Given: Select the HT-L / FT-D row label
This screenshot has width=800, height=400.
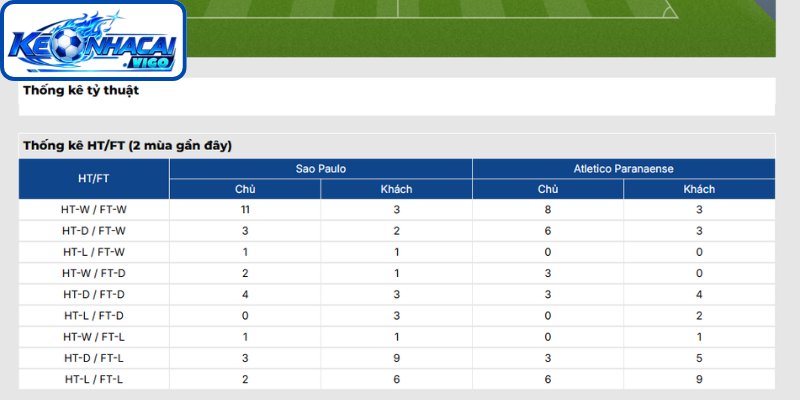Looking at the screenshot, I should click(x=94, y=316).
